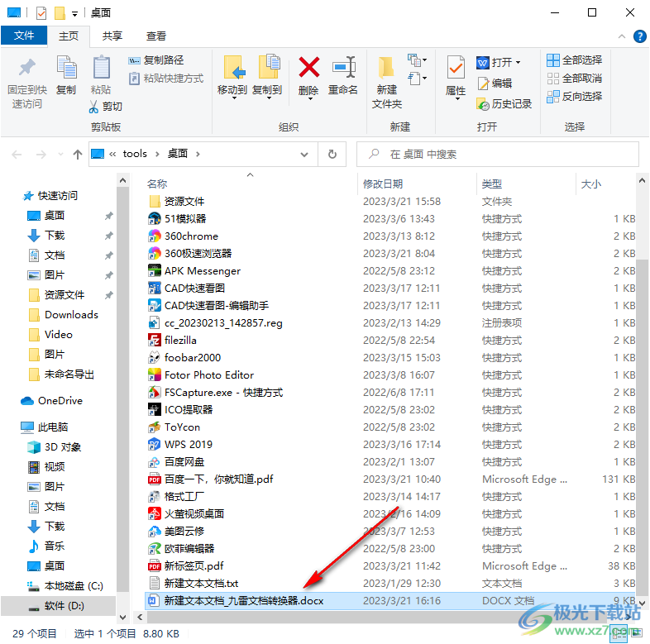Refresh the current folder view
This screenshot has width=650, height=644.
(x=332, y=154)
